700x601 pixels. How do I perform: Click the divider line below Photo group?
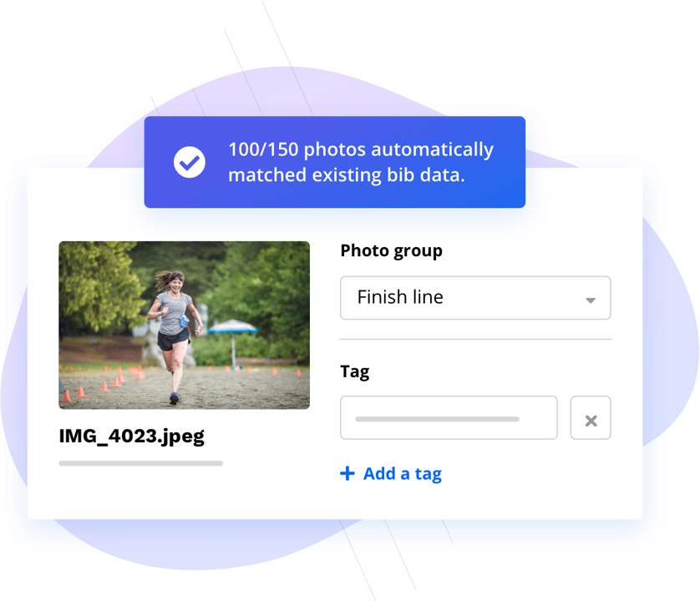pyautogui.click(x=475, y=339)
